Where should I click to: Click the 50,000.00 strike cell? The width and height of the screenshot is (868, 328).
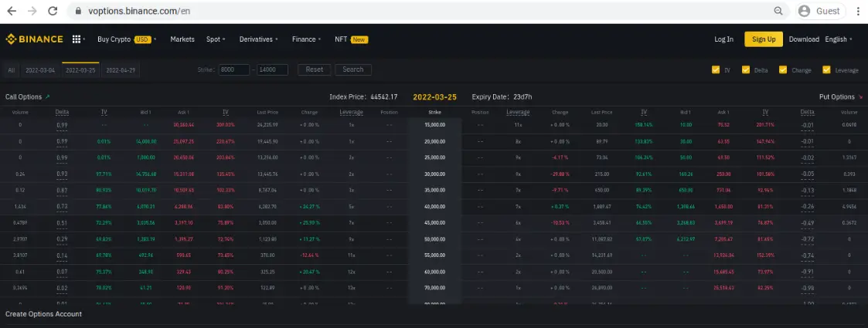pos(434,239)
